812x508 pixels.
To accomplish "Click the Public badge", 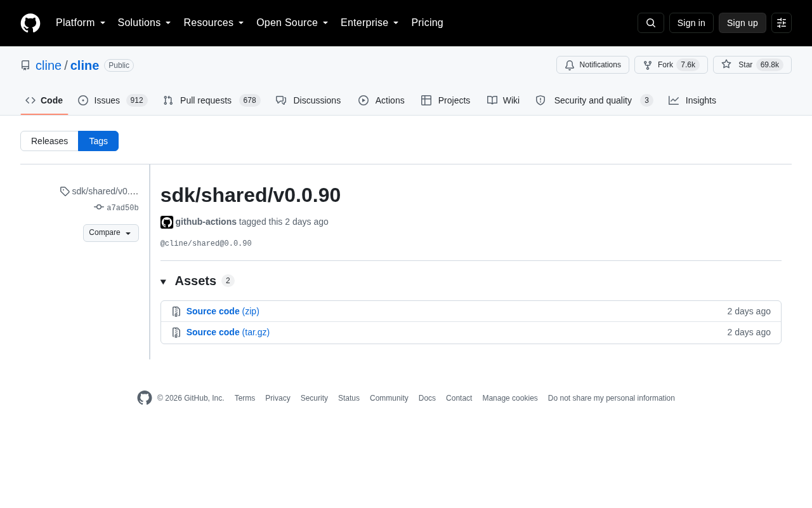I will pos(119,65).
